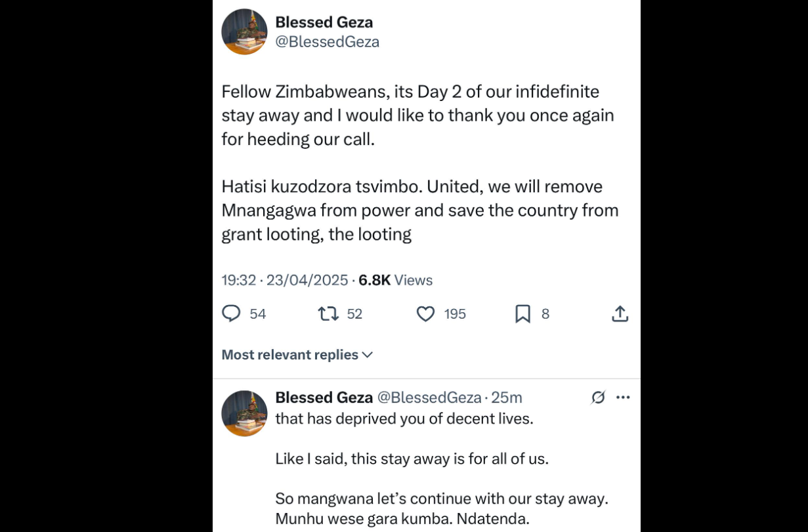Click the 52 reposts count
Viewport: 808px width, 532px height.
pos(354,314)
